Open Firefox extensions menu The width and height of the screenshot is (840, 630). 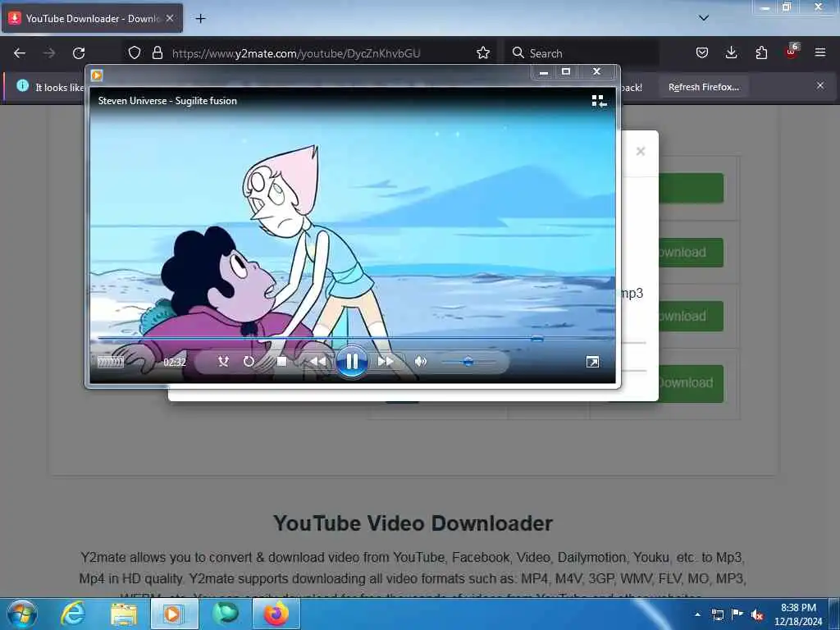tap(761, 52)
